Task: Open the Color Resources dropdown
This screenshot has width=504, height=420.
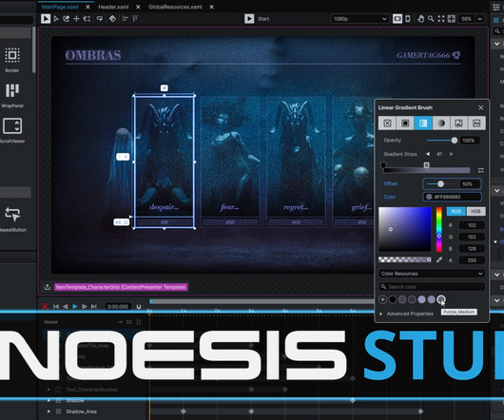Action: pyautogui.click(x=432, y=274)
